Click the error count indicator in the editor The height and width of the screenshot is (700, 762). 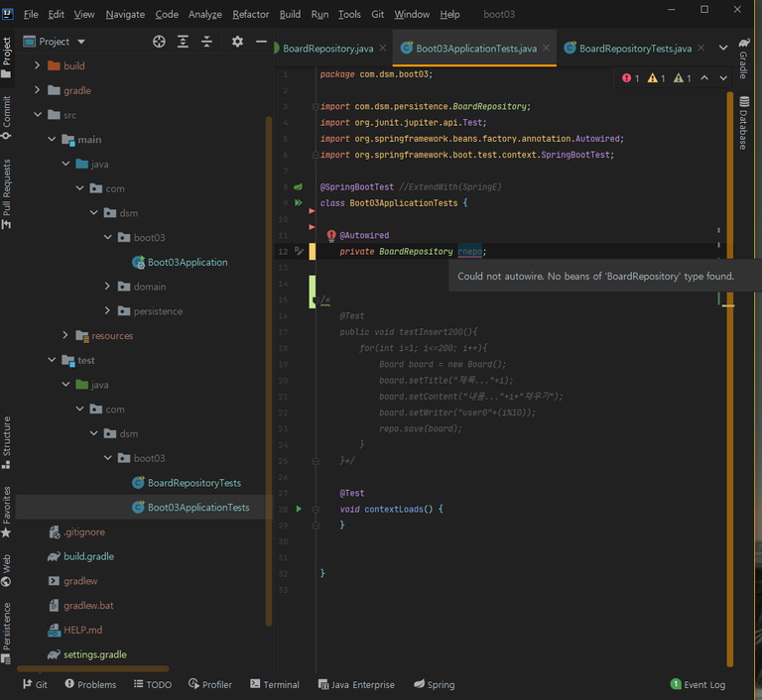[631, 78]
